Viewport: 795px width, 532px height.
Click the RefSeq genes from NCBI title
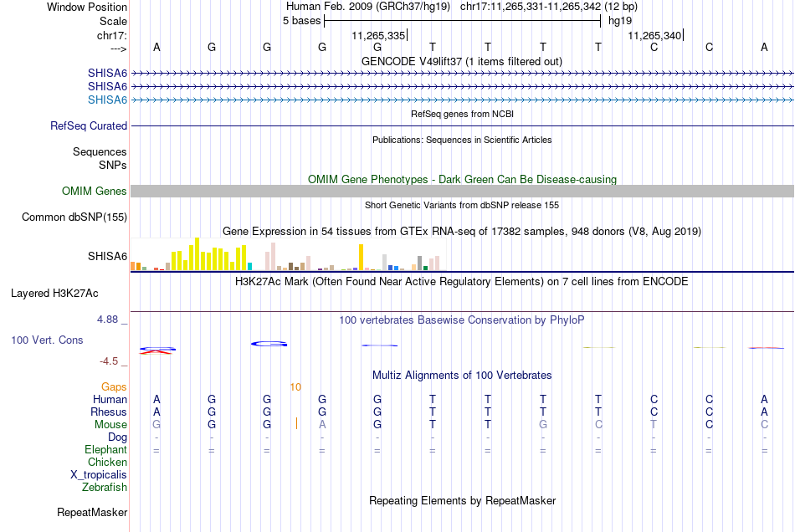click(462, 114)
